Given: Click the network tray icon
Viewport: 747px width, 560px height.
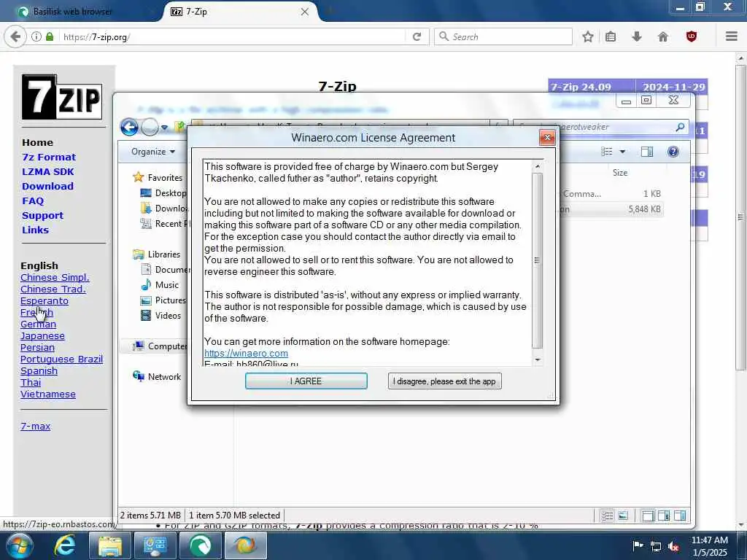Looking at the screenshot, I should (x=656, y=546).
